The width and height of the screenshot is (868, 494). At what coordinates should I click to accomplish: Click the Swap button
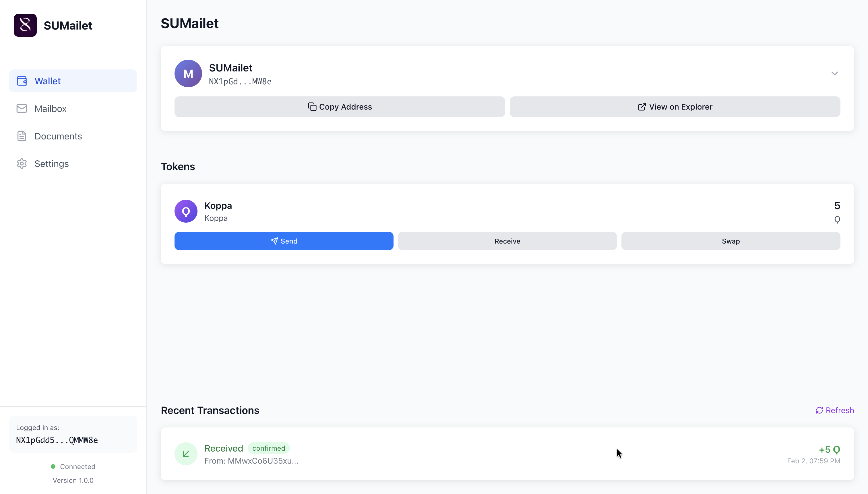[731, 241]
